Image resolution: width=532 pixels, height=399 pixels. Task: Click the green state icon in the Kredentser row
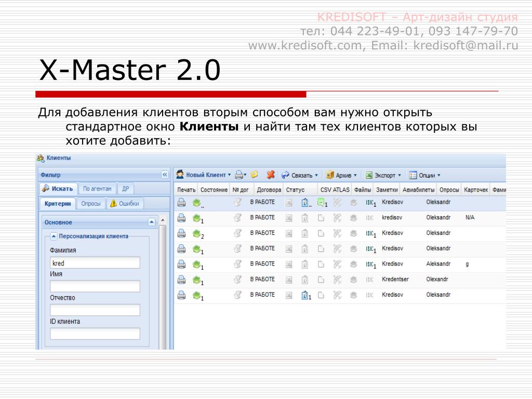[196, 280]
